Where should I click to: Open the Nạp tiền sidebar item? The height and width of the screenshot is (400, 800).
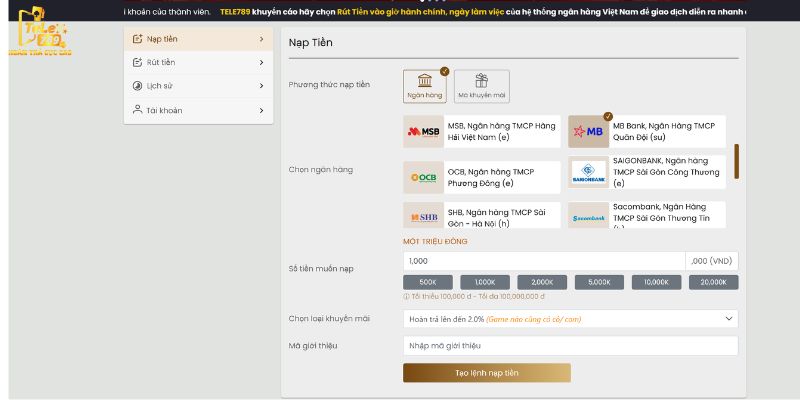click(198, 38)
